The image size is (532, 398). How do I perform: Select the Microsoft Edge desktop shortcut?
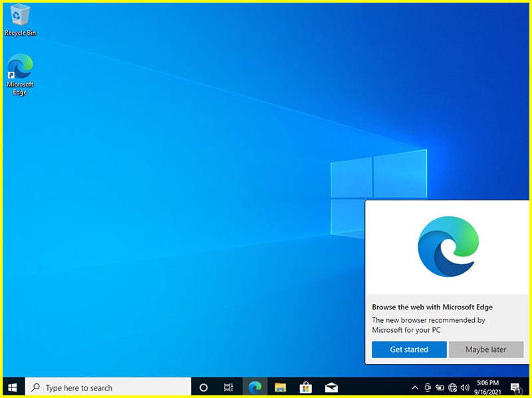click(20, 75)
